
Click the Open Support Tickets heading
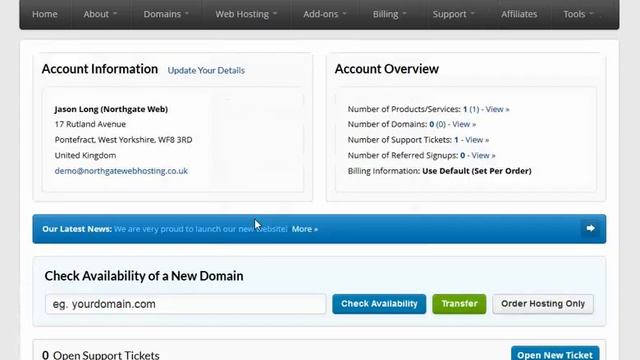click(100, 355)
